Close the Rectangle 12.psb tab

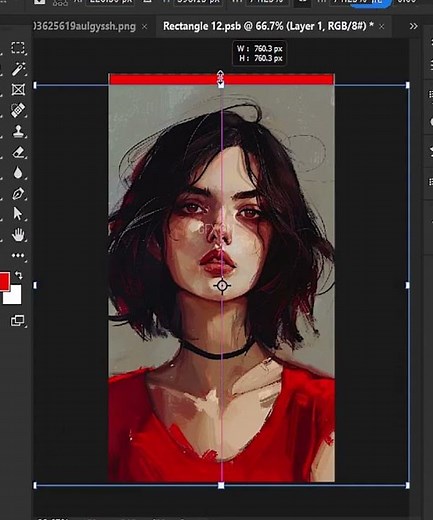coord(382,27)
